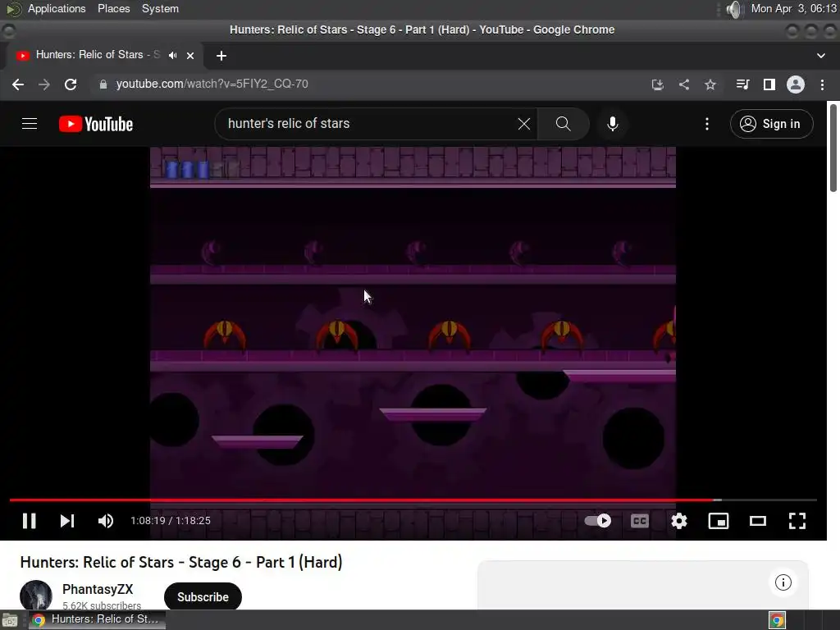Click Chrome icon in bottom panel tray
Viewport: 840px width, 630px height.
pyautogui.click(x=778, y=620)
